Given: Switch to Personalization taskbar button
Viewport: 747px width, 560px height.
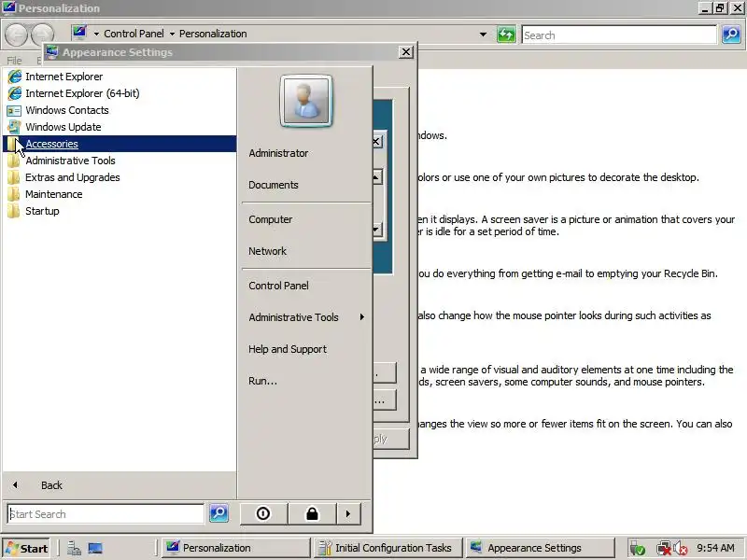Looking at the screenshot, I should point(235,548).
